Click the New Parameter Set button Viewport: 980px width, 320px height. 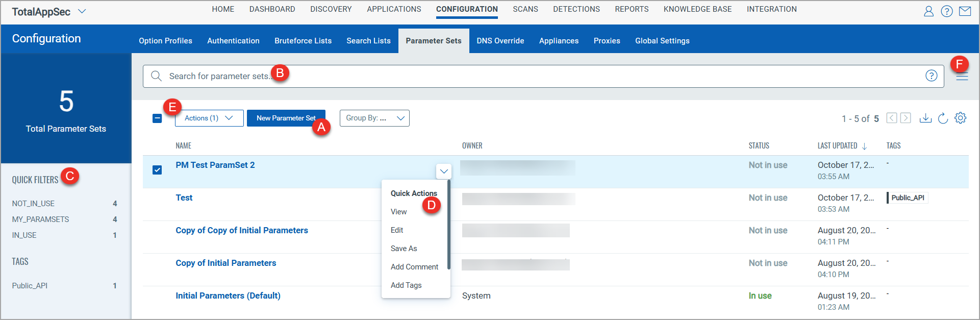(x=286, y=118)
